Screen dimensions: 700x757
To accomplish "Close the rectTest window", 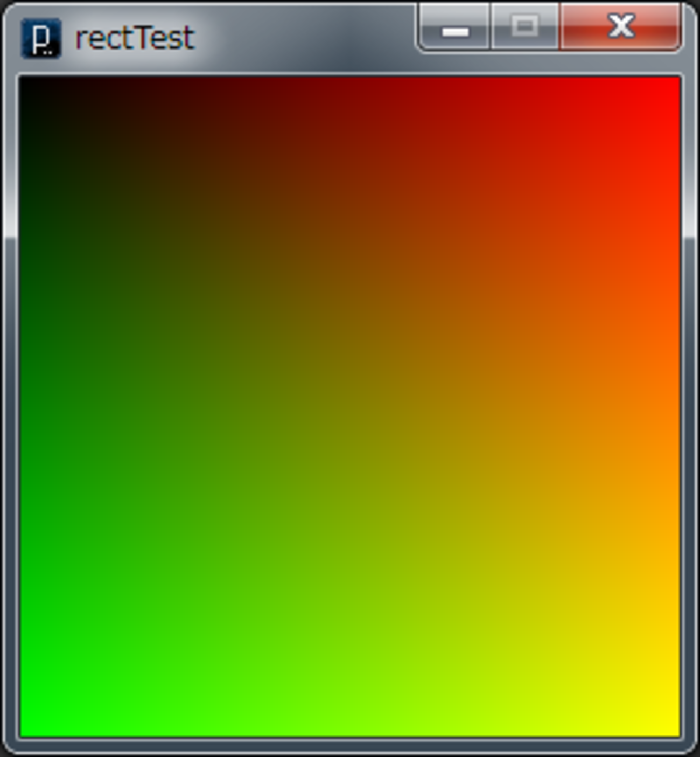I will [621, 27].
